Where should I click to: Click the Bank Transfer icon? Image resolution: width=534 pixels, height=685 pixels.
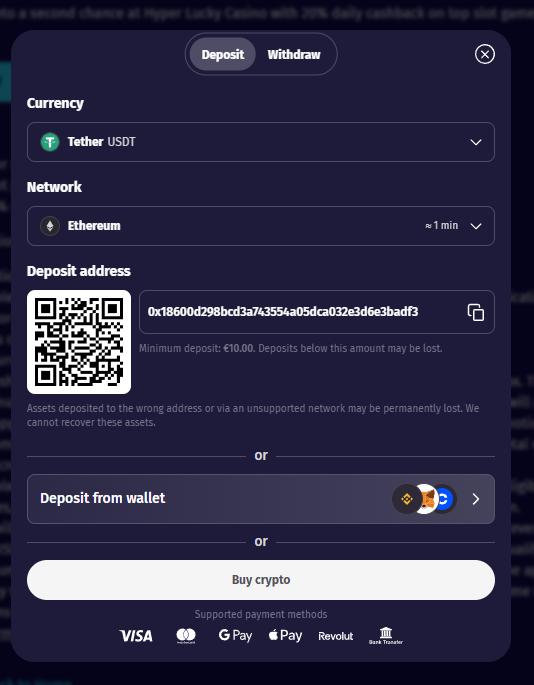(386, 636)
